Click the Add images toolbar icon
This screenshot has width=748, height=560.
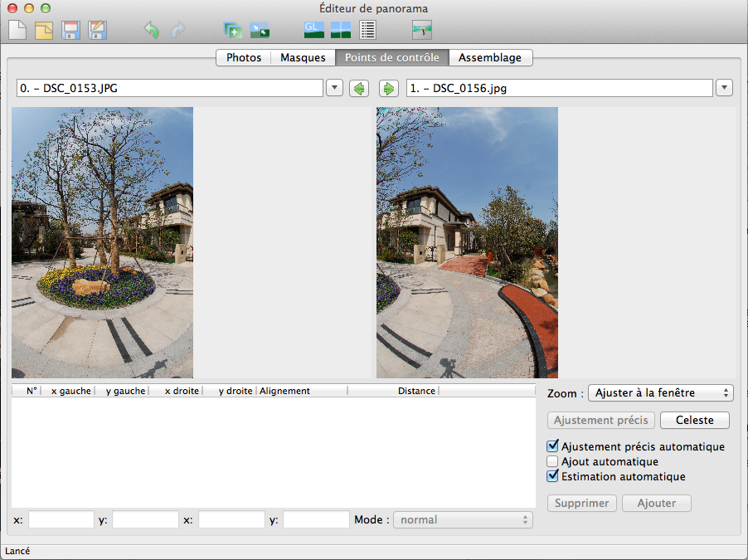[232, 31]
